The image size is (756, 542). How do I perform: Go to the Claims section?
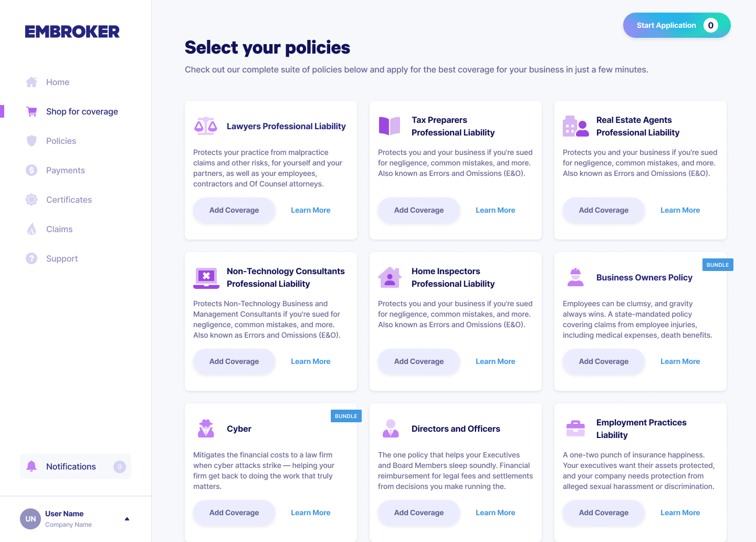(59, 229)
